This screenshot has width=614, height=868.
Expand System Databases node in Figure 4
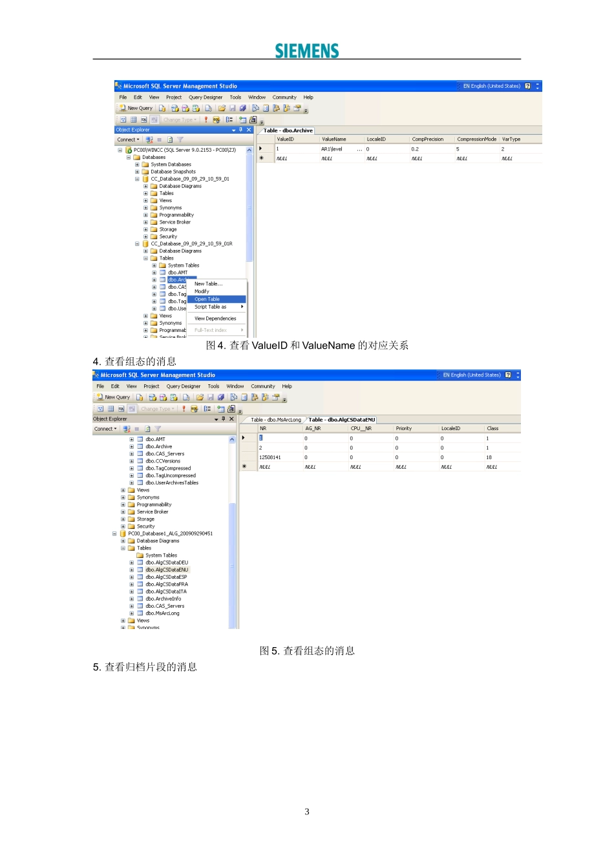pyautogui.click(x=137, y=165)
